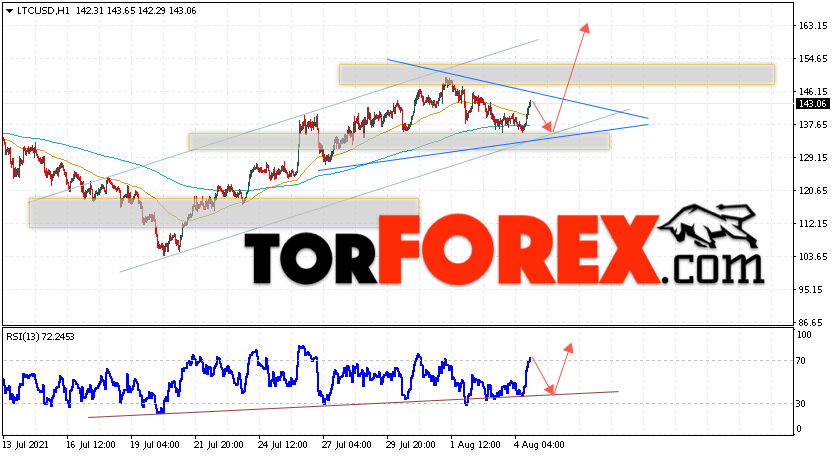The height and width of the screenshot is (456, 834).
Task: Select time axis label 1 Aug 12:00
Action: click(474, 444)
